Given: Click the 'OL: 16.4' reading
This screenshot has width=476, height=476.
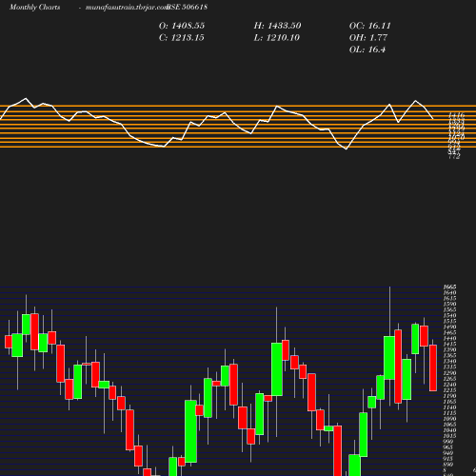Looking at the screenshot, I should point(367,50).
